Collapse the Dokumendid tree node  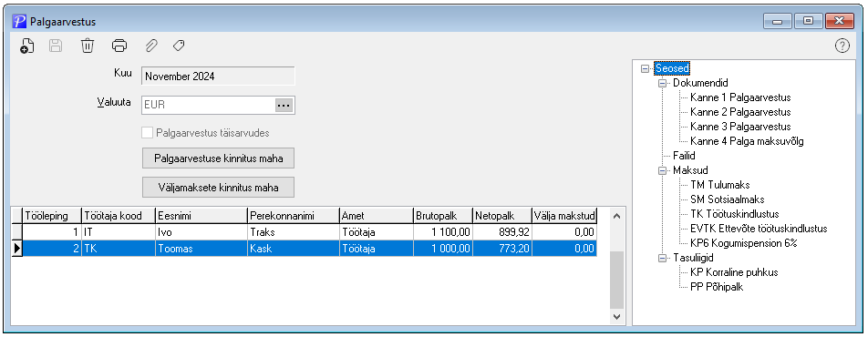tap(662, 83)
